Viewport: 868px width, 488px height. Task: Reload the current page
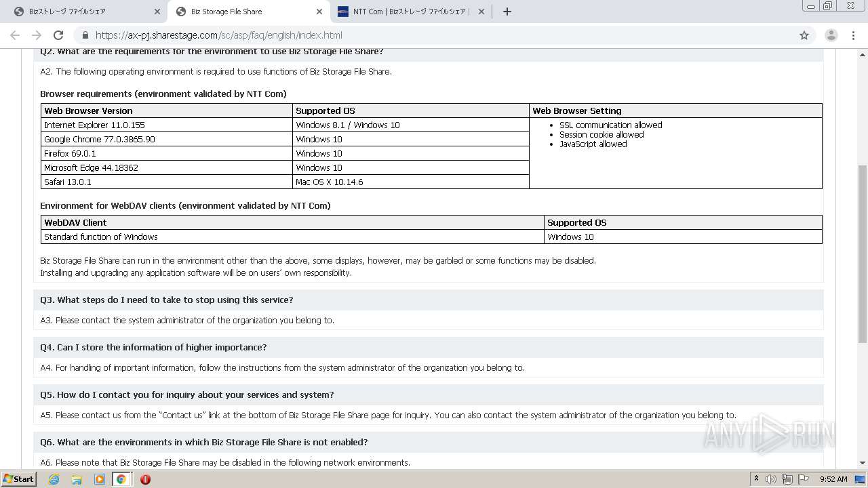point(58,35)
